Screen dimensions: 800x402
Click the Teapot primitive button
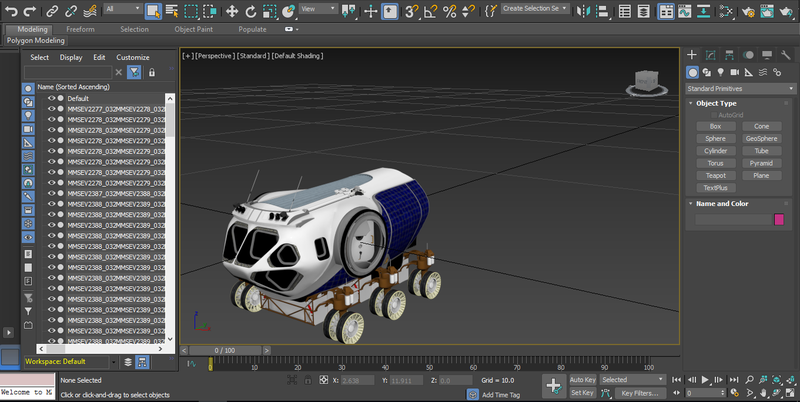click(714, 175)
